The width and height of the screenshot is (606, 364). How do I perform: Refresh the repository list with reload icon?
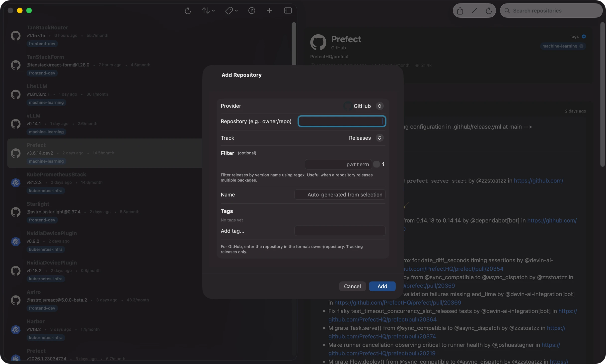(187, 10)
